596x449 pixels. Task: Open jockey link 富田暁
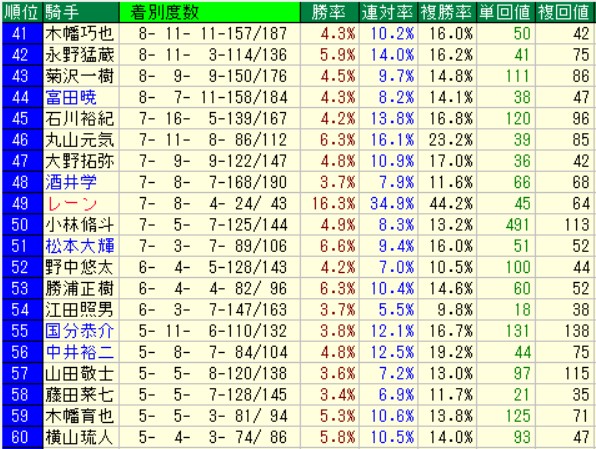coord(71,97)
